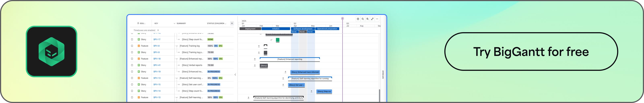The width and height of the screenshot is (644, 103).
Task: Click 100% progress indicator of BPV-8
Action: click(210, 46)
